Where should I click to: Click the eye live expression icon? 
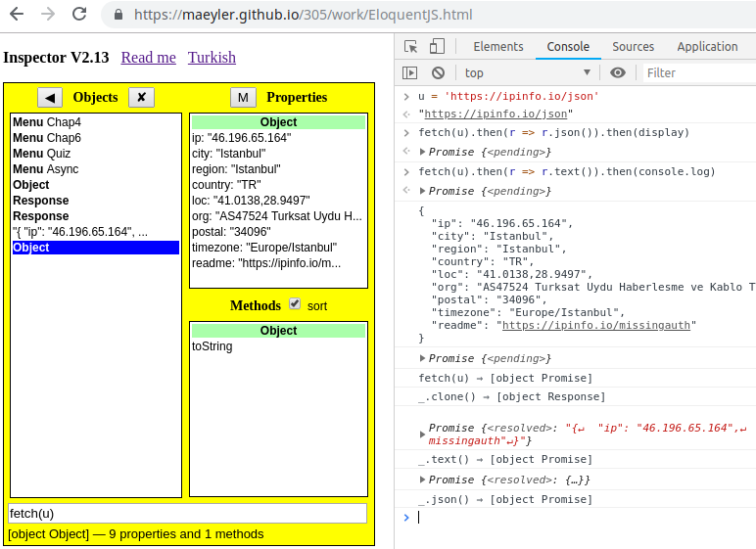point(618,72)
